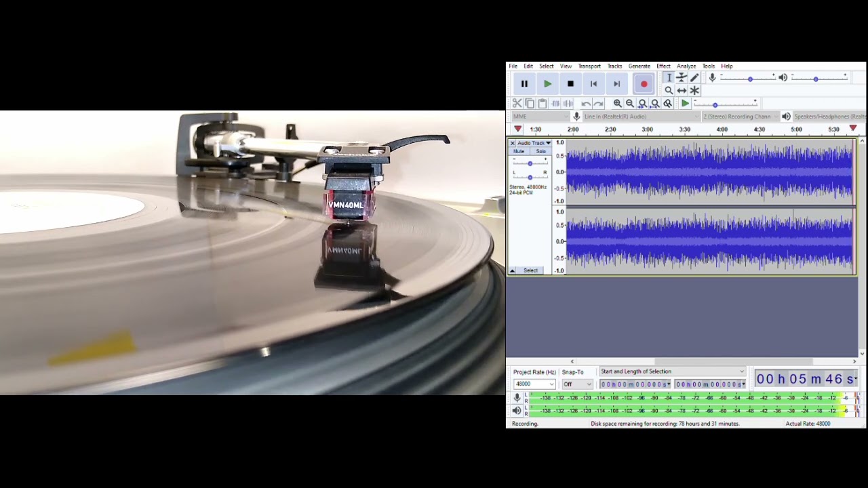Open the Project Rate 48000 dropdown
The image size is (868, 488).
pyautogui.click(x=534, y=384)
